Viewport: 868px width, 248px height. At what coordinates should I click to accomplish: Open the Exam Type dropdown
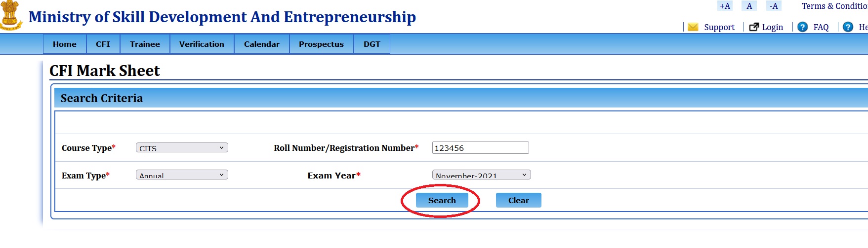point(182,175)
